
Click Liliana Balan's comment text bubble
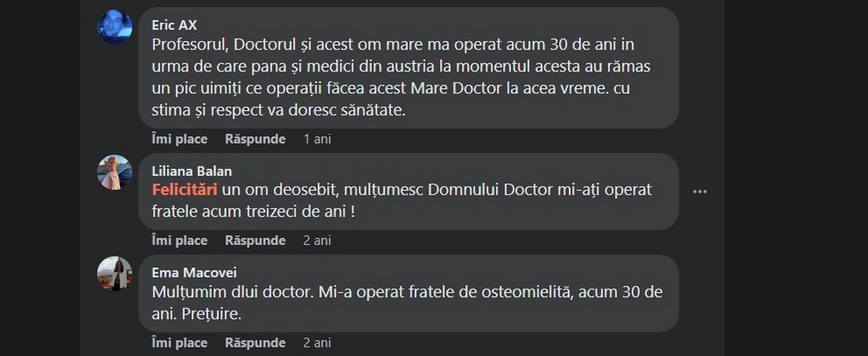tap(407, 201)
